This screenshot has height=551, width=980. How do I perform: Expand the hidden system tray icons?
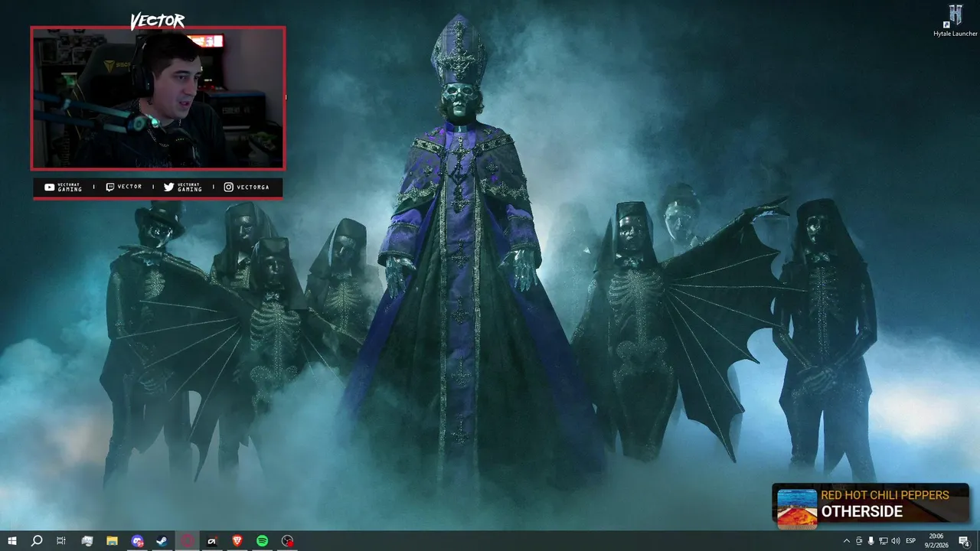(846, 541)
